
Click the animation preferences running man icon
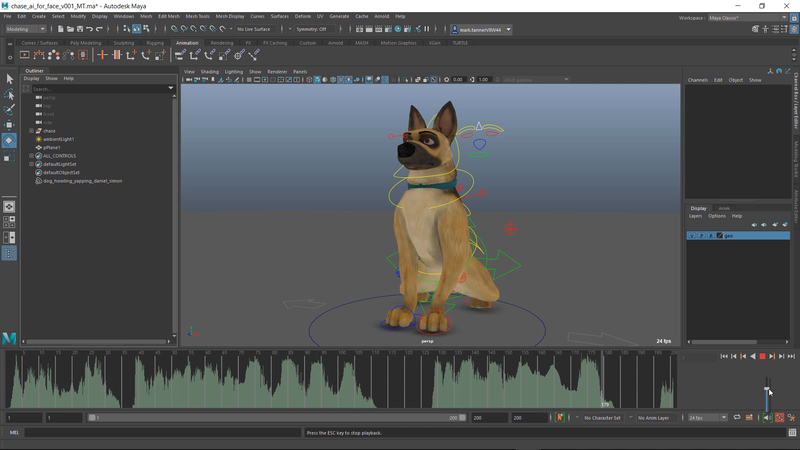(x=791, y=417)
